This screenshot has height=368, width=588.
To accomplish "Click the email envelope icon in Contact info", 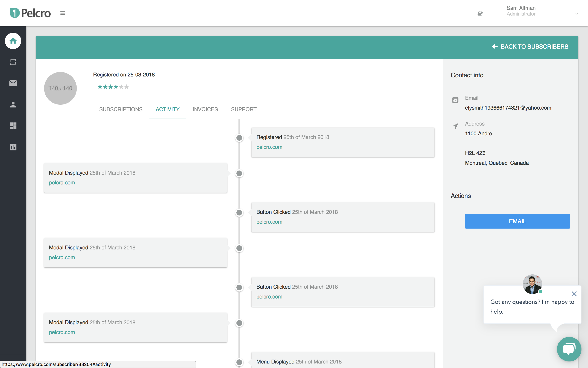I will 455,100.
